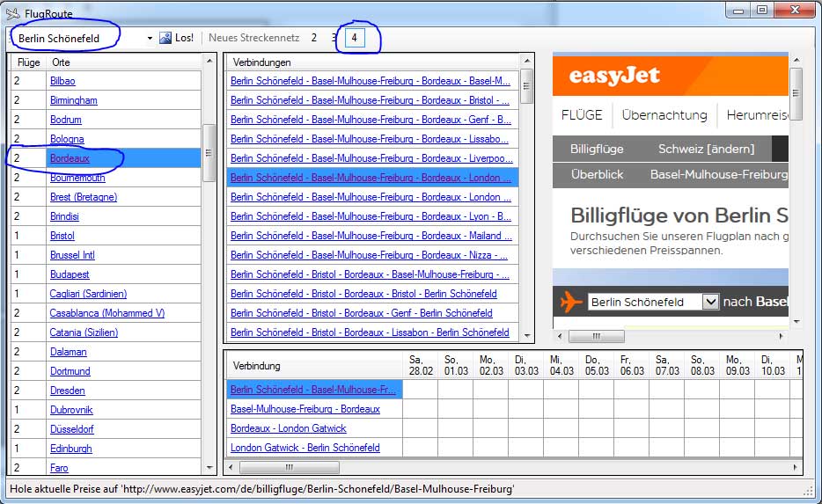Open the Bordeaux - London Gatwick connection

click(288, 428)
